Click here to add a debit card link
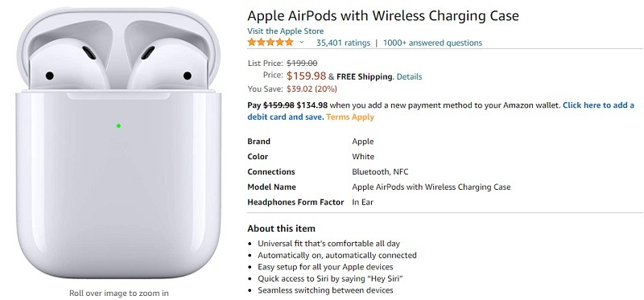Image resolution: width=644 pixels, height=300 pixels. click(x=440, y=111)
